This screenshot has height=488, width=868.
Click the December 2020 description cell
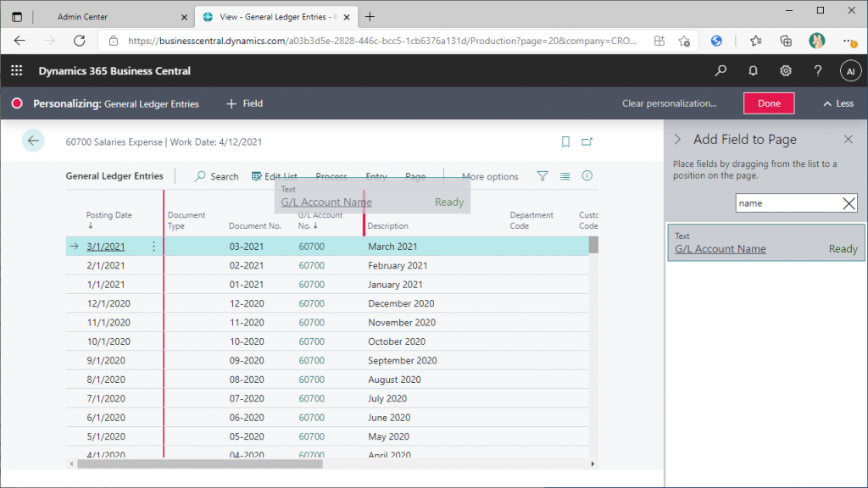(401, 304)
